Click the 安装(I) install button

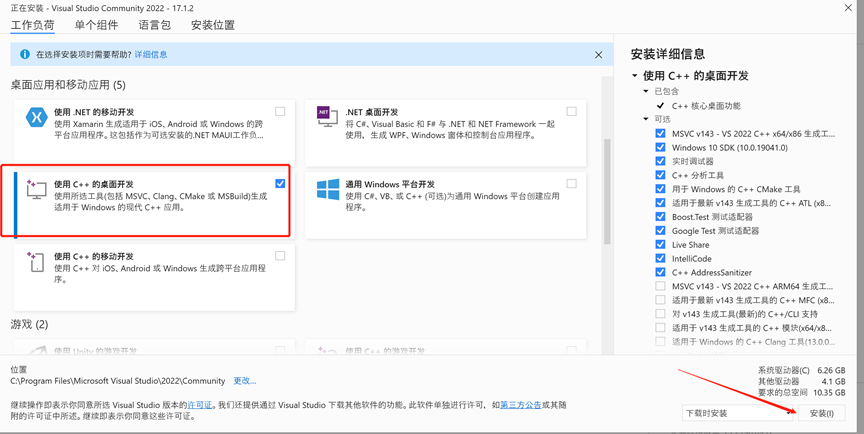(x=822, y=413)
